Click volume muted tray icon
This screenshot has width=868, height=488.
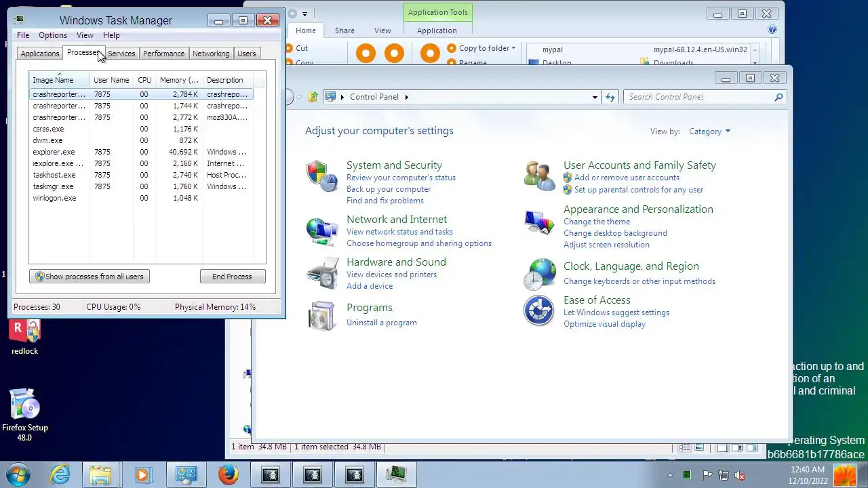tap(741, 475)
